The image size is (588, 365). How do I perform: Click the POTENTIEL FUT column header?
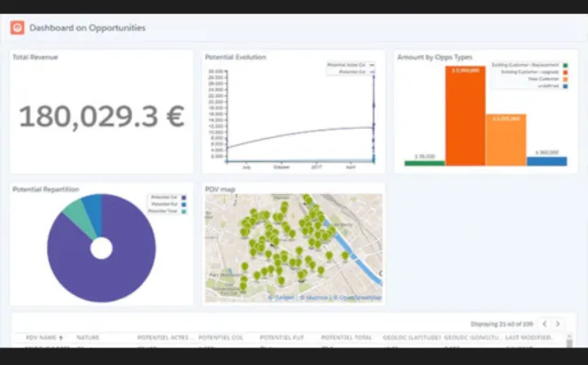tap(282, 337)
